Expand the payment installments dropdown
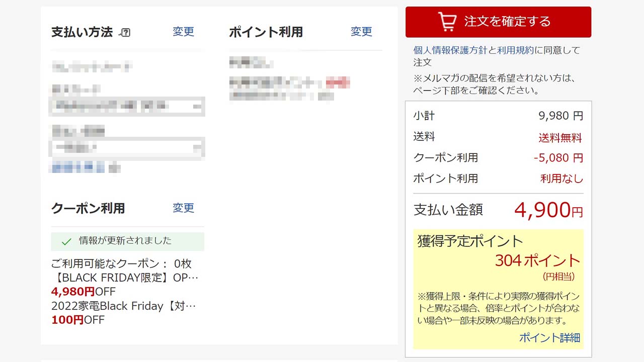This screenshot has height=362, width=644. (127, 148)
